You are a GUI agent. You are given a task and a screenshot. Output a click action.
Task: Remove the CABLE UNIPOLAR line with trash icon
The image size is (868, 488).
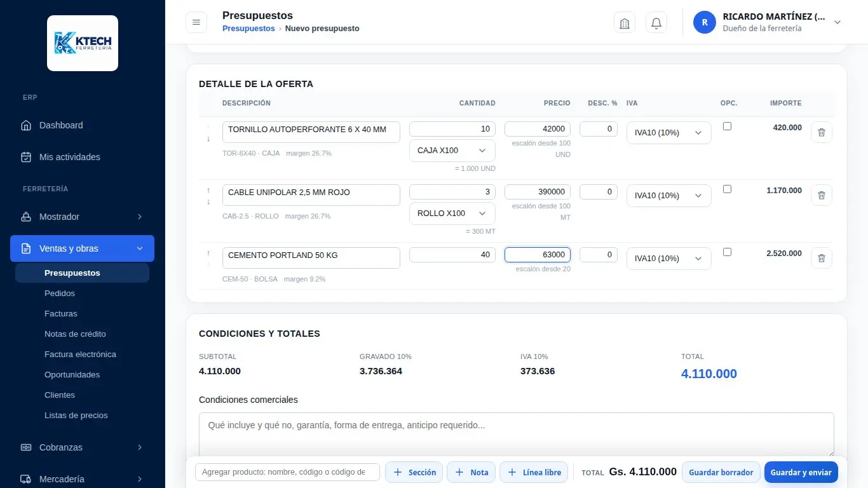point(822,195)
